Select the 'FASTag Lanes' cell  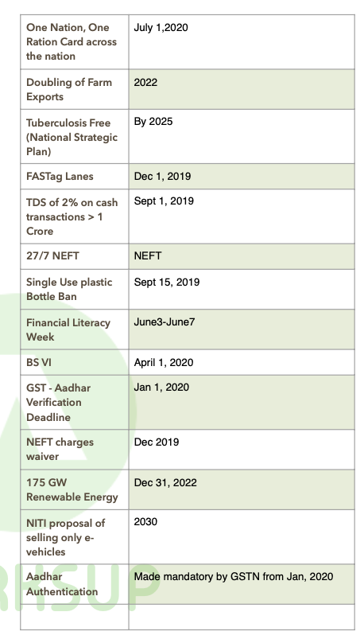point(75,177)
